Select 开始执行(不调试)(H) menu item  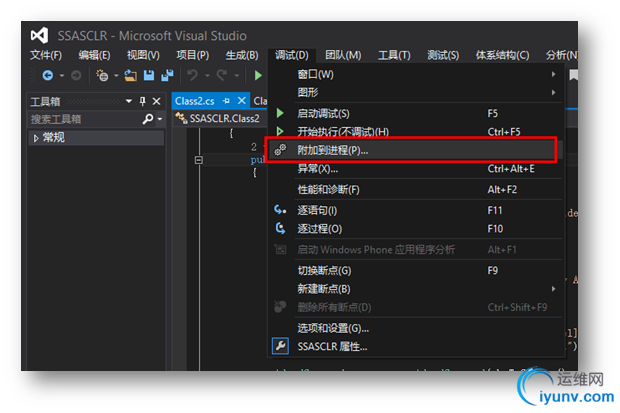416,131
